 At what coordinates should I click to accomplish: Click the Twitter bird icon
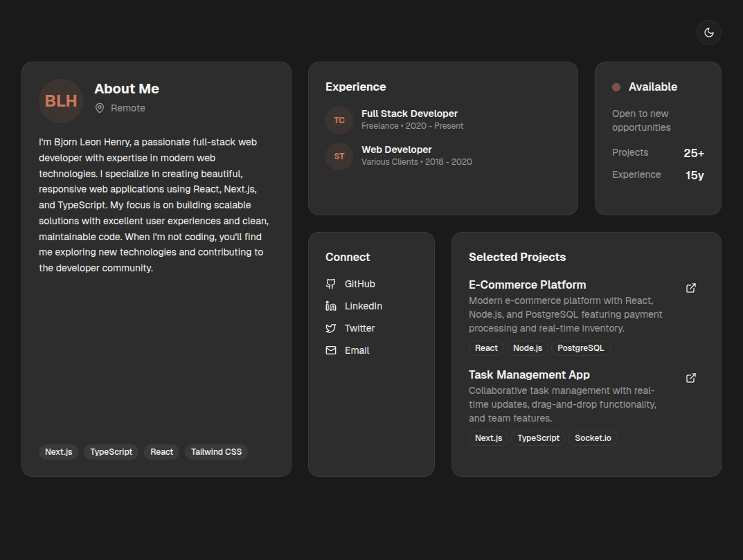(331, 328)
